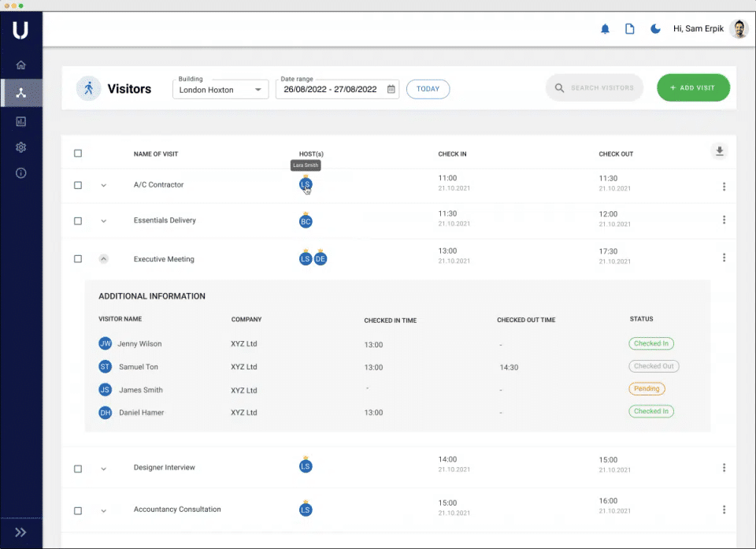Open more options for Executive Meeting
Screen dimensions: 756x549
click(x=724, y=258)
